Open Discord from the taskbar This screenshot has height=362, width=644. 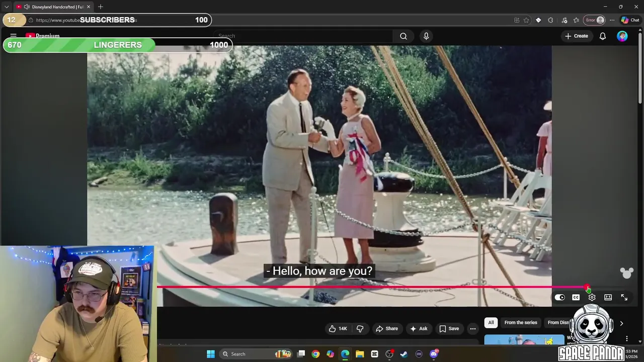tap(434, 354)
